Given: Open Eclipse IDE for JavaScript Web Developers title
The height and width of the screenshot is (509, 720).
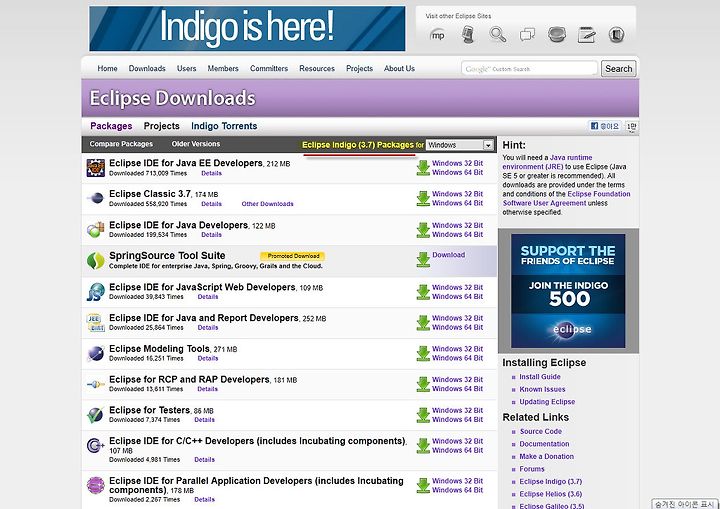Looking at the screenshot, I should [x=202, y=287].
